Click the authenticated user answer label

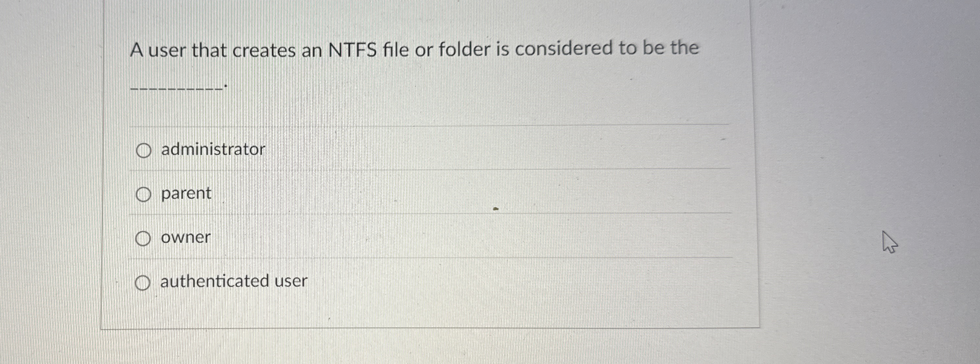[x=234, y=282]
